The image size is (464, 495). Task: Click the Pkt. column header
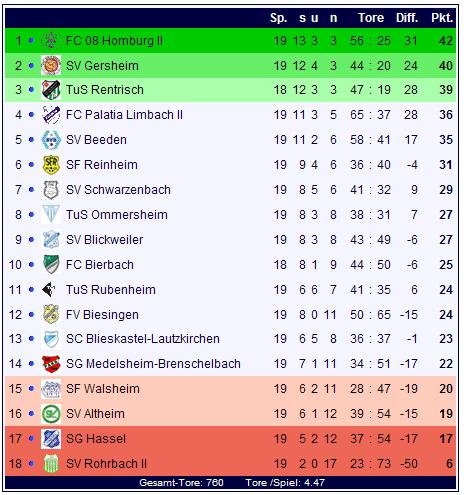(x=442, y=18)
